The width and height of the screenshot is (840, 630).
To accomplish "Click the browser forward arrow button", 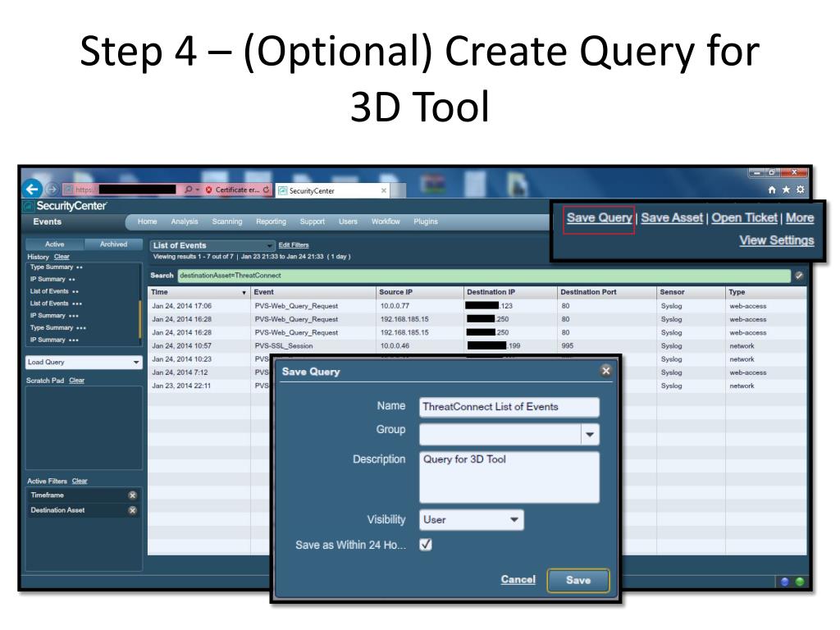I will (x=52, y=189).
